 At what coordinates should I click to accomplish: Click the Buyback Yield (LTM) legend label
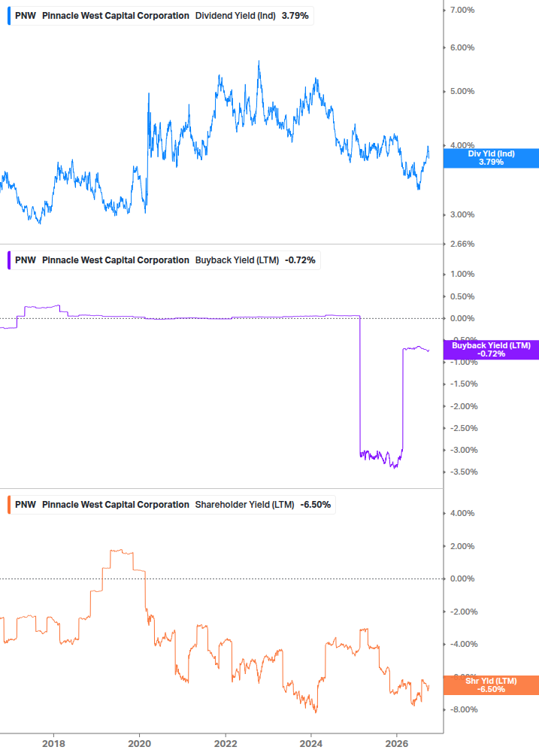tap(237, 260)
